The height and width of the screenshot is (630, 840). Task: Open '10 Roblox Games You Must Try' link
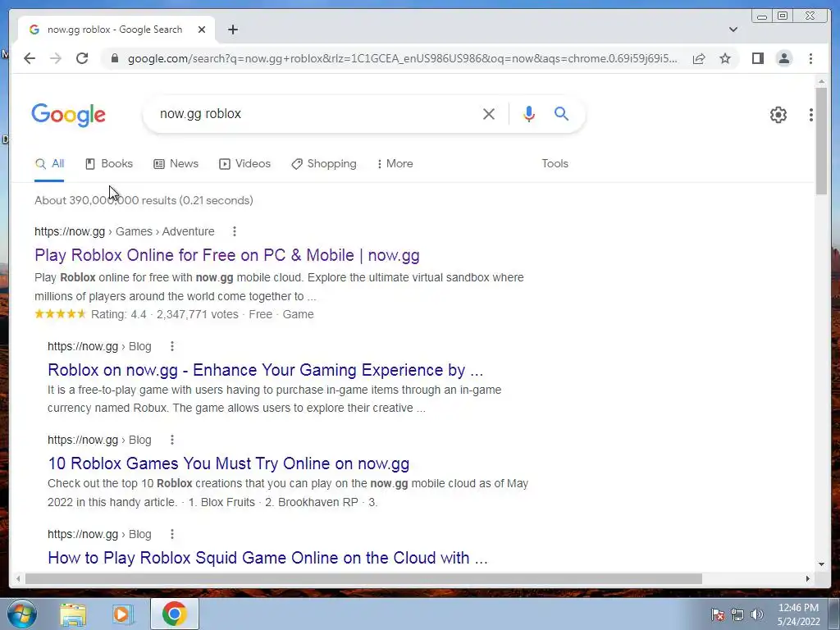(x=229, y=463)
